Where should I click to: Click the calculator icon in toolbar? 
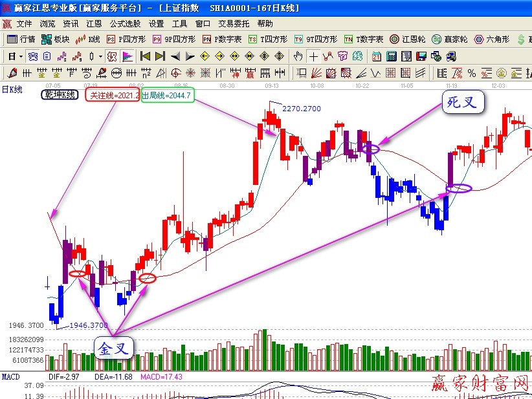click(392, 56)
